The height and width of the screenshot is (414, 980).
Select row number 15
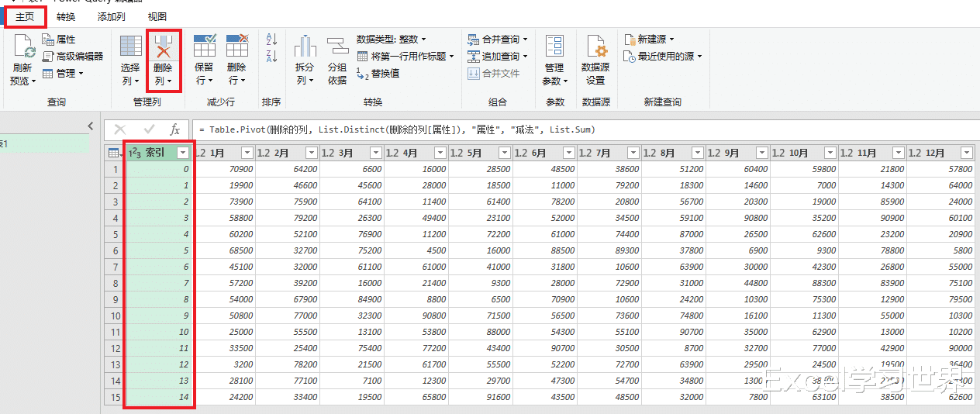coord(115,397)
